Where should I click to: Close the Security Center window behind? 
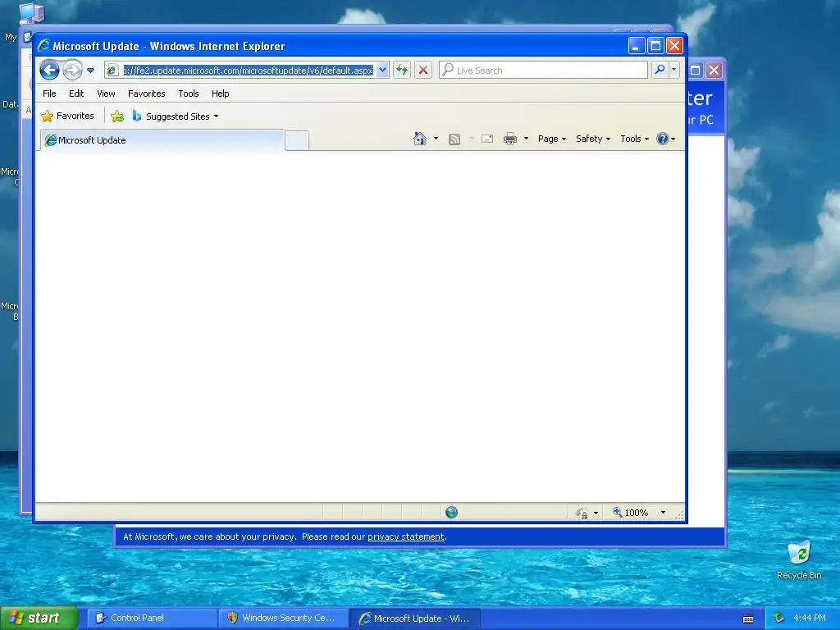[x=714, y=71]
